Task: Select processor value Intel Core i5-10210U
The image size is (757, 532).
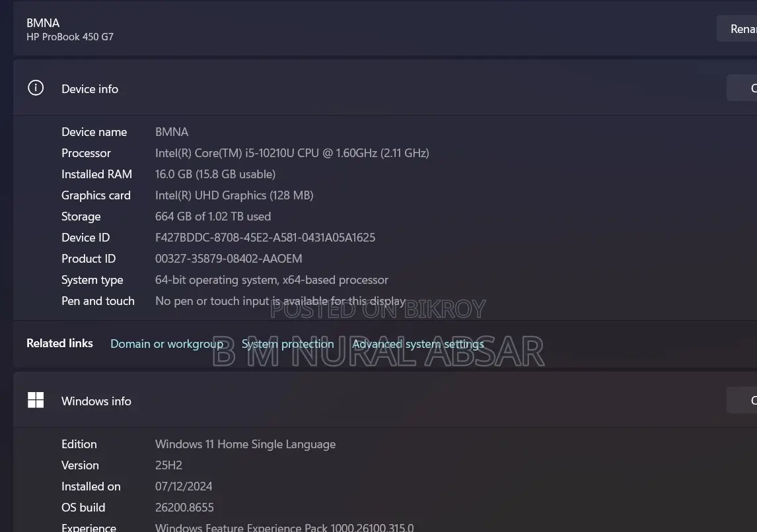Action: pyautogui.click(x=292, y=153)
